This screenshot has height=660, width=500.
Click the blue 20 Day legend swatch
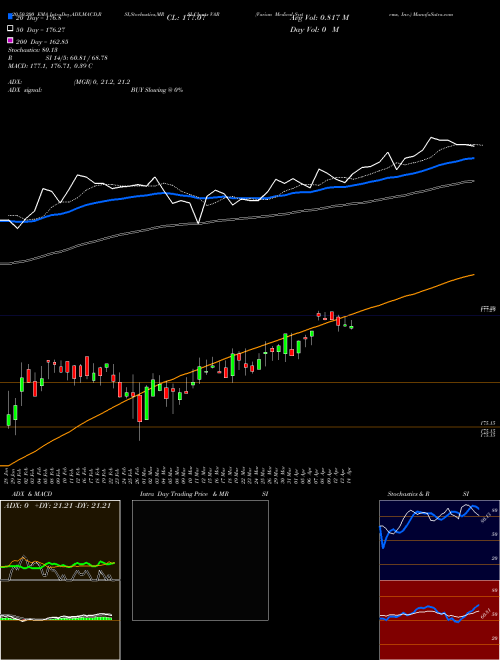click(x=11, y=17)
